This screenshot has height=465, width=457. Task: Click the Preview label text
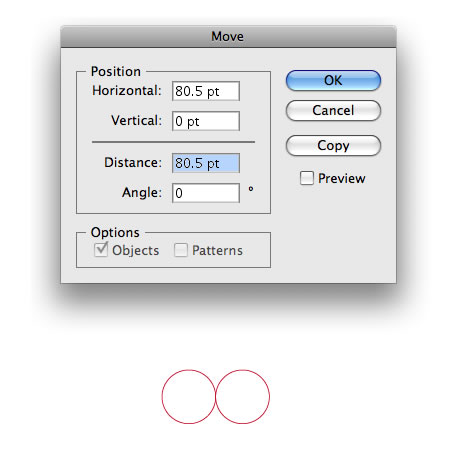pos(342,178)
